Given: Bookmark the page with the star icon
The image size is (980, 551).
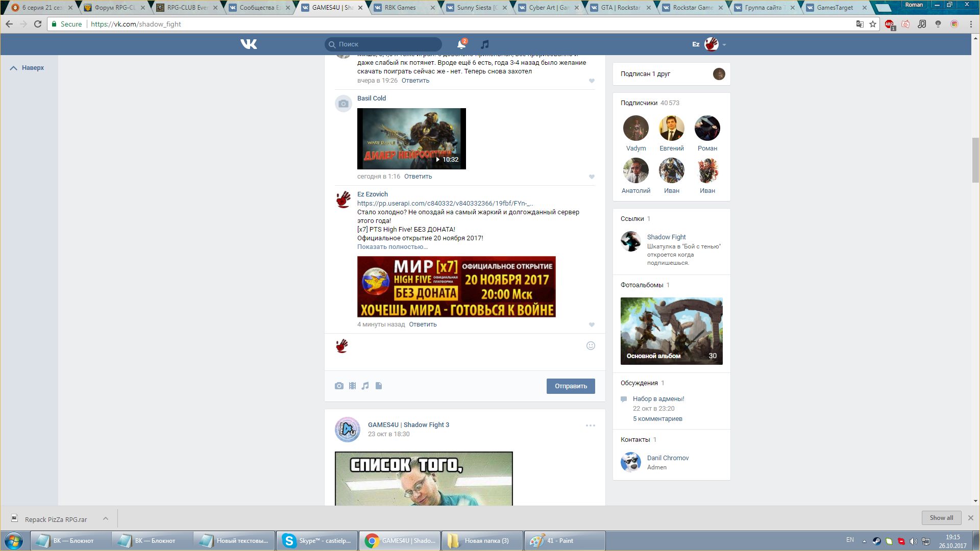Looking at the screenshot, I should 873,24.
